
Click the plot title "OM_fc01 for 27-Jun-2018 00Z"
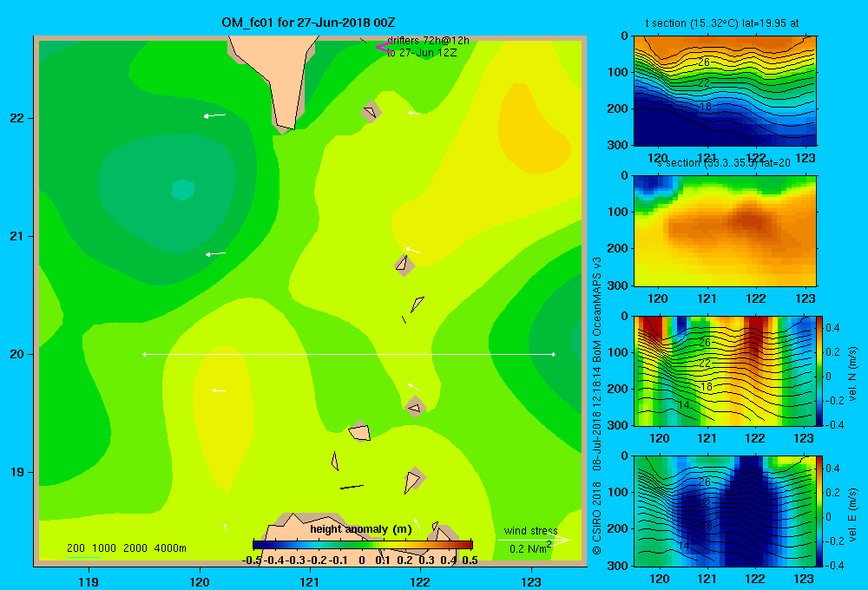click(308, 23)
